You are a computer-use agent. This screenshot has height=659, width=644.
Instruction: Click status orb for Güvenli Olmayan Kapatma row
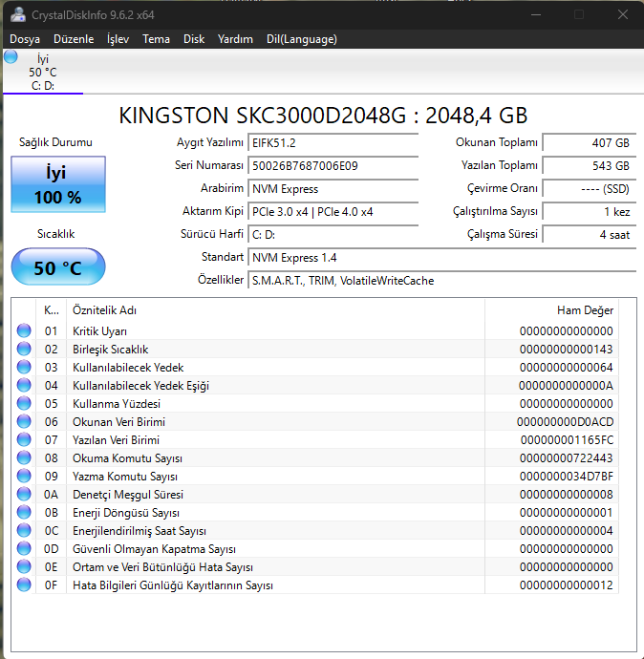click(x=25, y=549)
